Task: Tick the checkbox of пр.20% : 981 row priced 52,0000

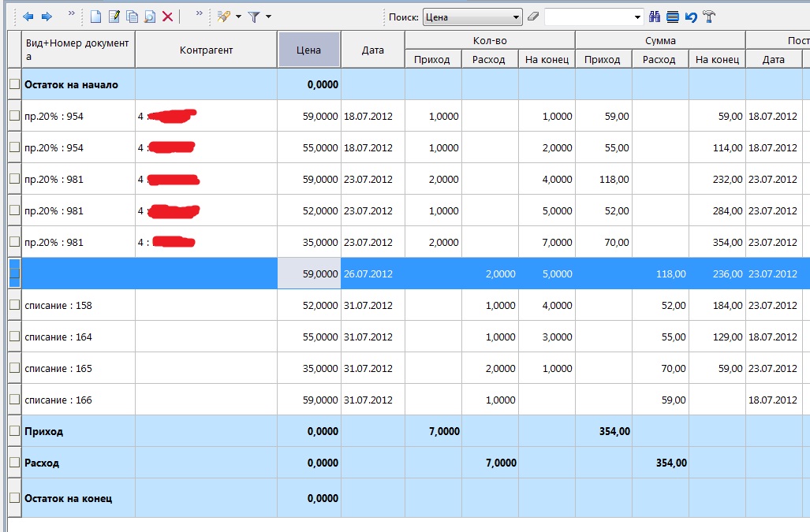Action: pyautogui.click(x=14, y=210)
